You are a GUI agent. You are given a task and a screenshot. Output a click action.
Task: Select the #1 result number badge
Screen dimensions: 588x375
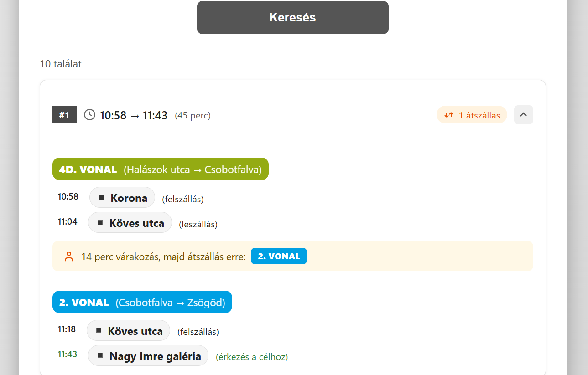point(64,114)
